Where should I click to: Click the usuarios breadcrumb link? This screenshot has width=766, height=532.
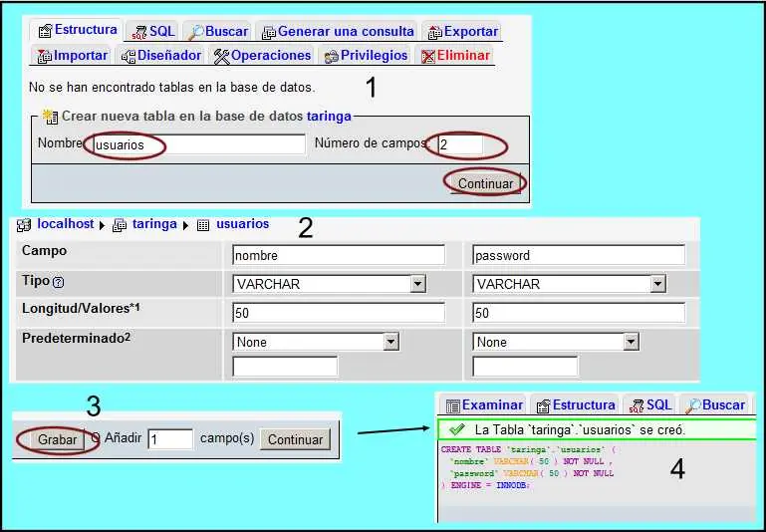pyautogui.click(x=242, y=224)
